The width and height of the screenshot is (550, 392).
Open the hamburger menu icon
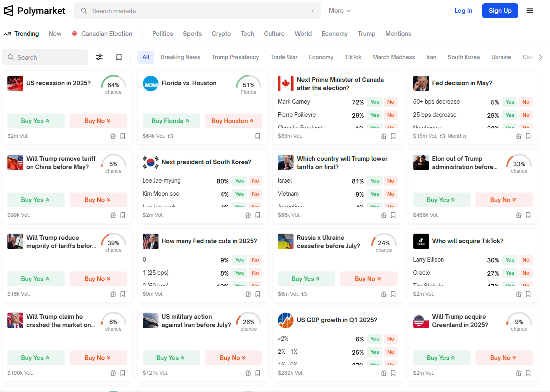530,11
